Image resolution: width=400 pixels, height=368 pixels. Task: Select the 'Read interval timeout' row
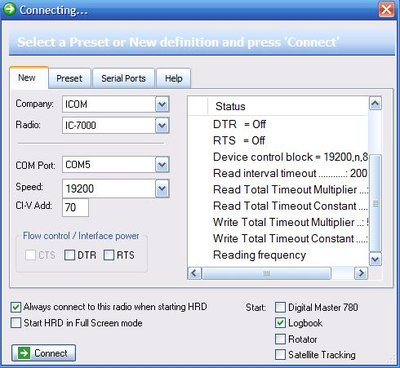click(x=278, y=173)
